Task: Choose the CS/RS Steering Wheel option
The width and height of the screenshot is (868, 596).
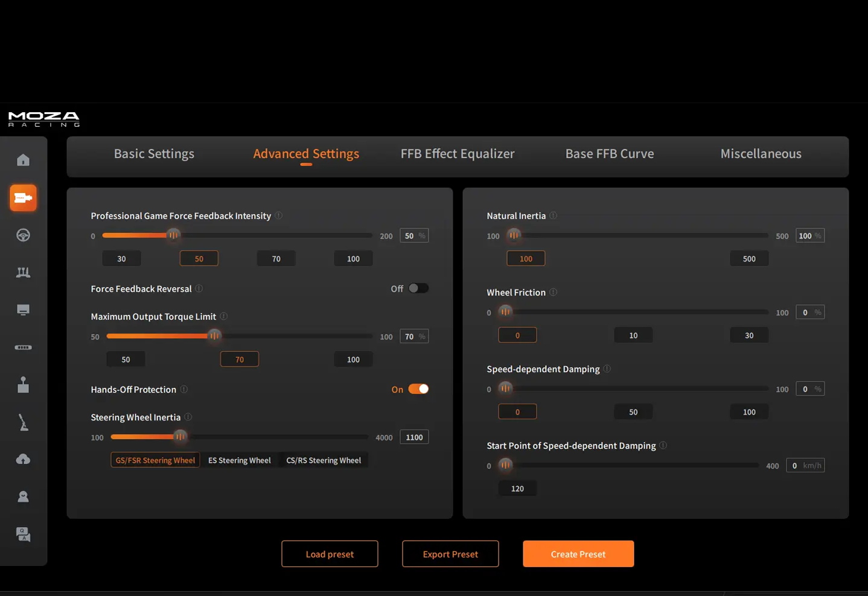Action: (324, 460)
